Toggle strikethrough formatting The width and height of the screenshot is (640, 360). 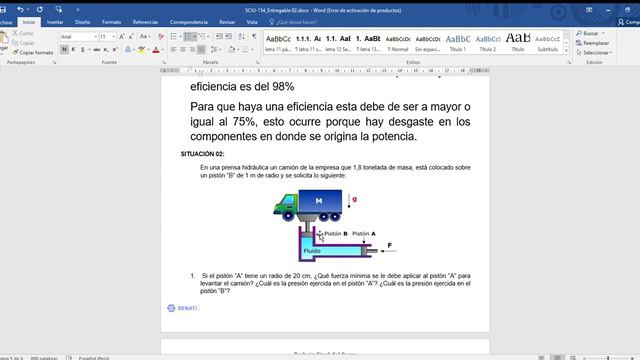[x=97, y=50]
